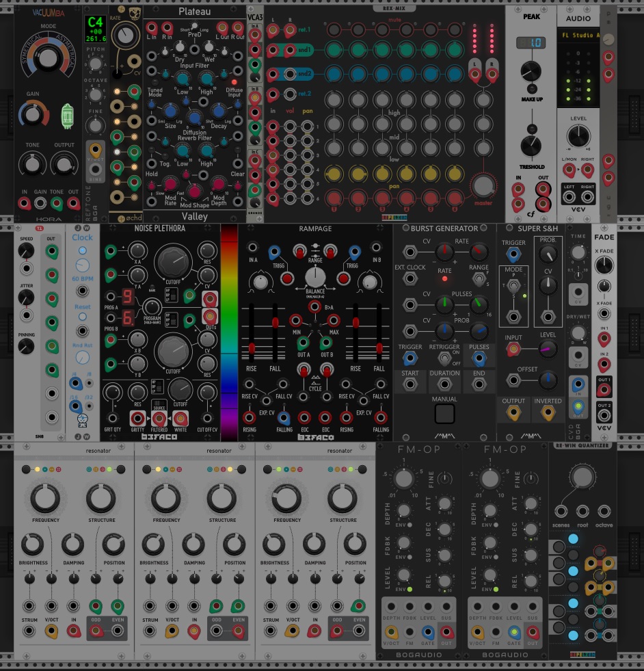The height and width of the screenshot is (671, 644).
Task: Click the PROB. knob on Super S&H
Action: [x=548, y=254]
